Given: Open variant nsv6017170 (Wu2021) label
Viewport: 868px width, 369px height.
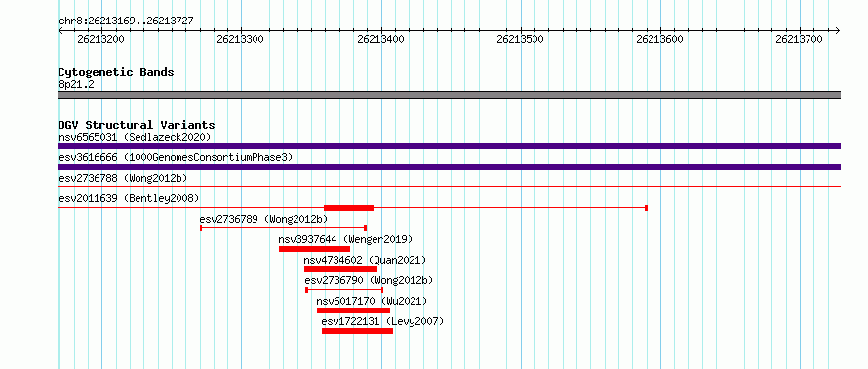Looking at the screenshot, I should pos(372,301).
